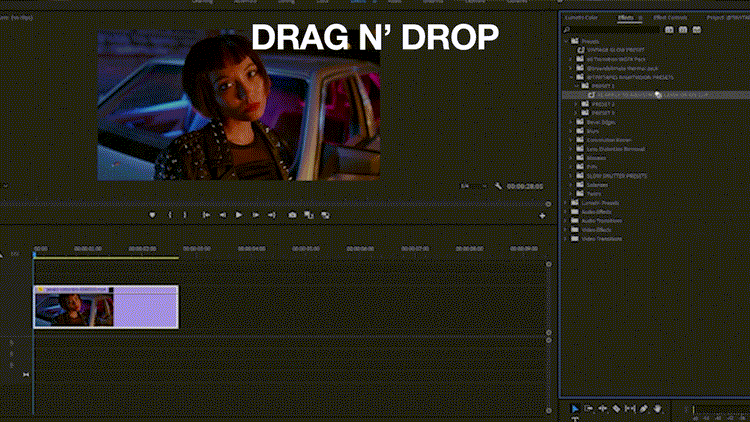Screen dimensions: 750x422
Task: Open the Effects tab panel menu icon
Action: pyautogui.click(x=640, y=18)
